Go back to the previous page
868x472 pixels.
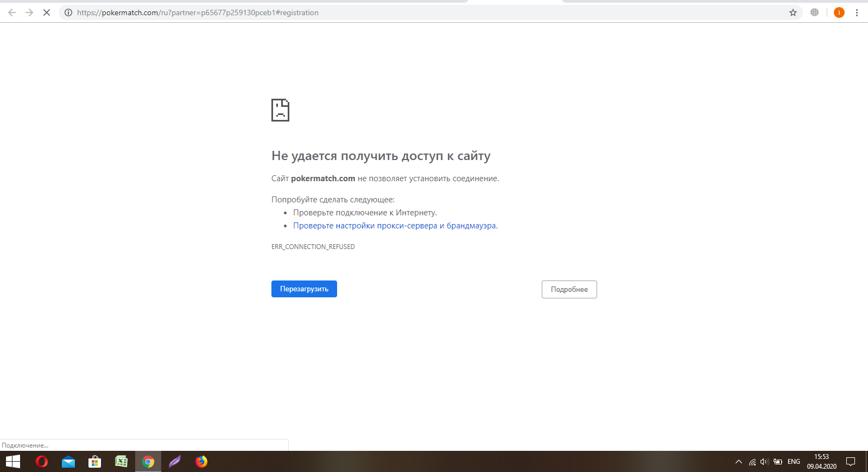tap(12, 12)
